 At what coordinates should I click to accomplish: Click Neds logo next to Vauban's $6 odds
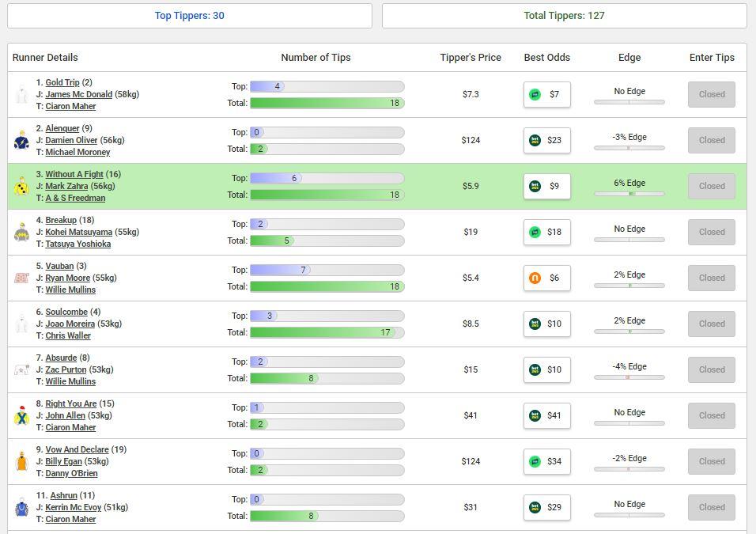coord(535,278)
